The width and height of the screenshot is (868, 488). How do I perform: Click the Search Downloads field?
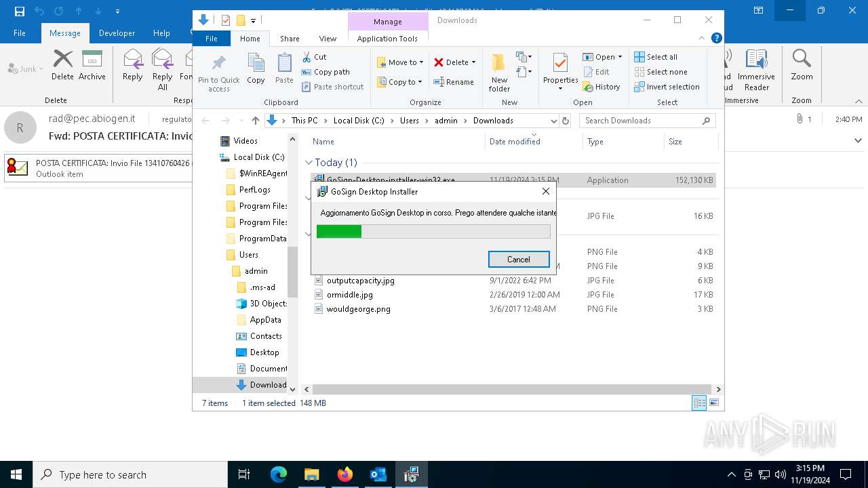click(x=648, y=121)
